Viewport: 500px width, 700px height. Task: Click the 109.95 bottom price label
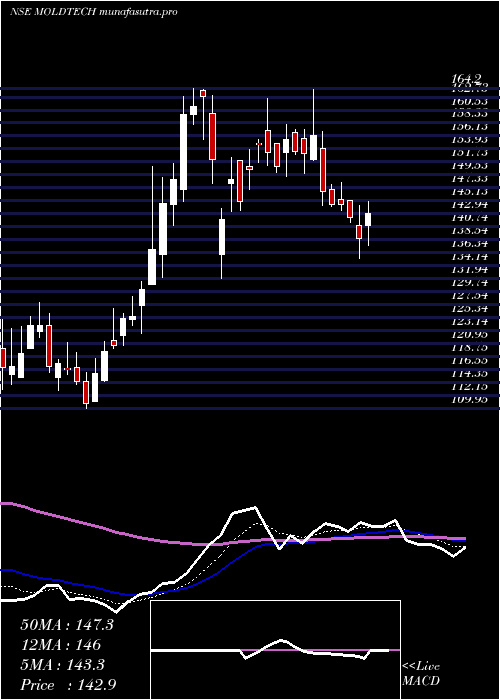469,400
